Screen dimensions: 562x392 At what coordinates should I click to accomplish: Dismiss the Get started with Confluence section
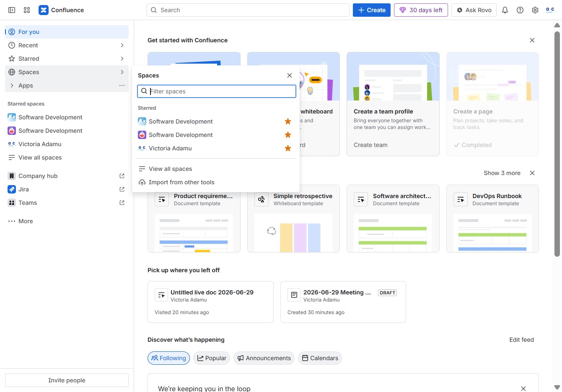coord(532,40)
